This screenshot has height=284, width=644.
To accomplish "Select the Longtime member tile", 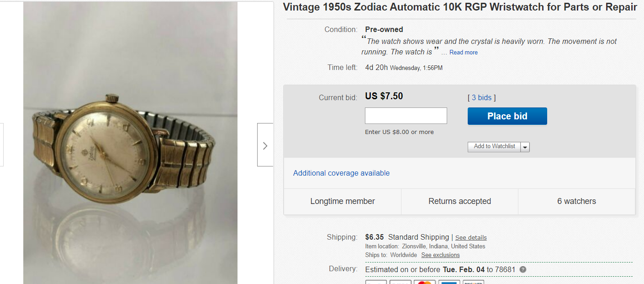I will tap(343, 201).
